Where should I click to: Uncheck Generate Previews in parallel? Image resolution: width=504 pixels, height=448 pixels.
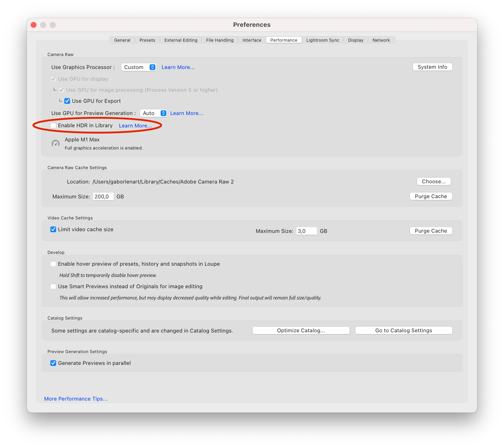tap(53, 363)
